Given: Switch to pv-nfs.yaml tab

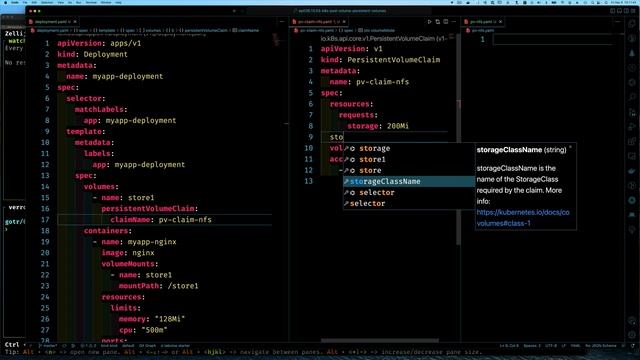Looking at the screenshot, I should point(482,22).
